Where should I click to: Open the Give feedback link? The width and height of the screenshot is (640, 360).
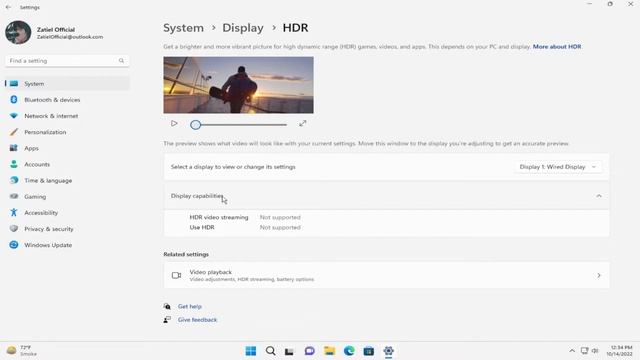(x=198, y=320)
